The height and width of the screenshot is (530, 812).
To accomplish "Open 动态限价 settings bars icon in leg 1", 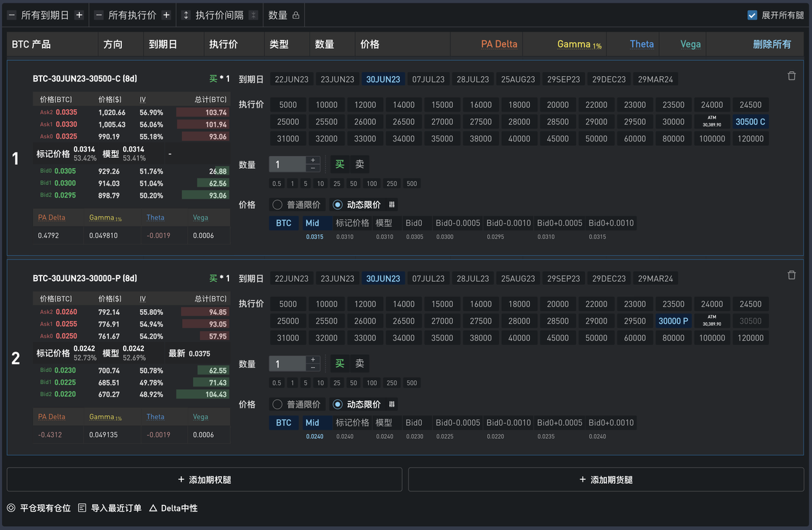I will coord(392,205).
